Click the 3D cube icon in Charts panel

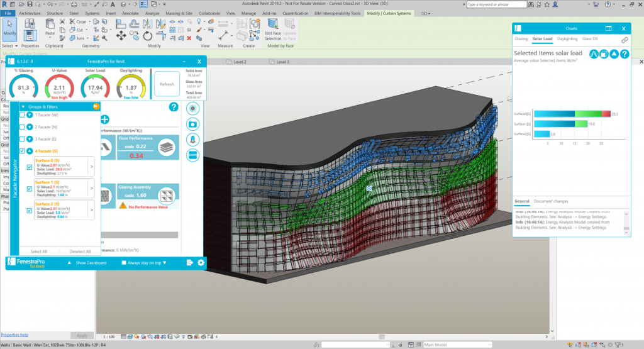(x=604, y=54)
